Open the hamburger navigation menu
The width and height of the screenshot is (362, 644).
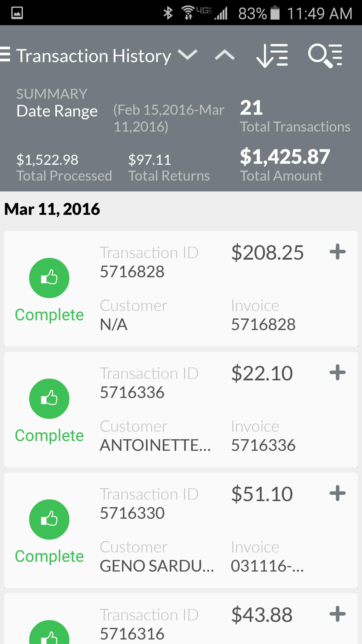point(5,54)
